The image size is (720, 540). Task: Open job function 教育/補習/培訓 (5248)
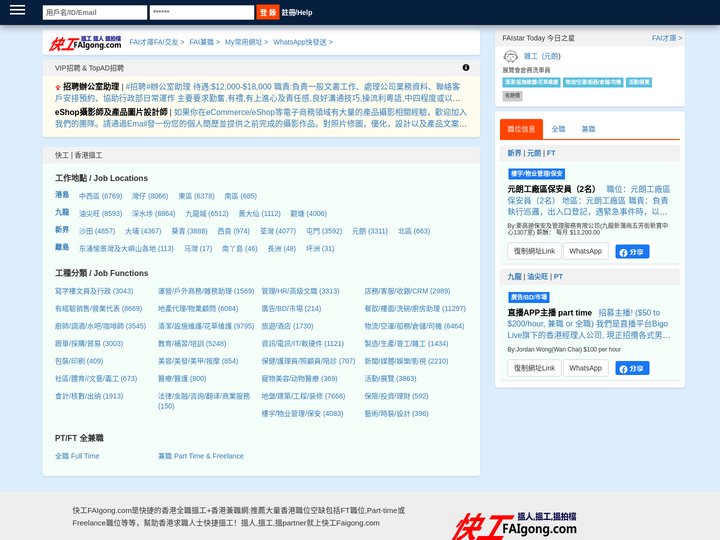[x=192, y=343]
